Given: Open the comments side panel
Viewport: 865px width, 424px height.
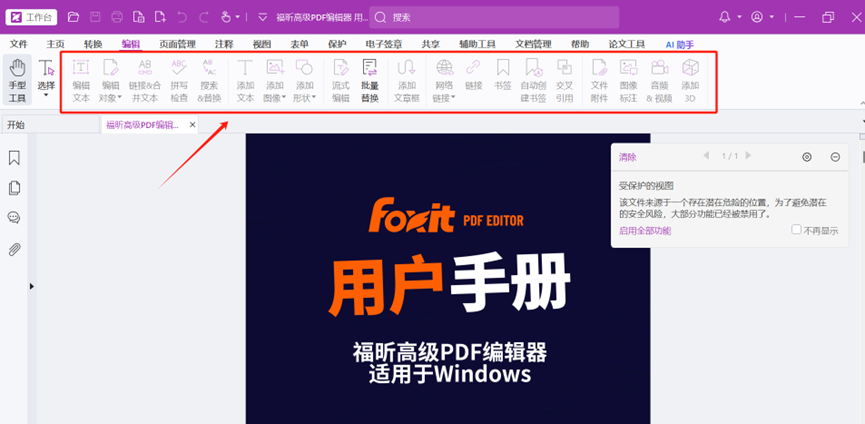Looking at the screenshot, I should tap(14, 218).
